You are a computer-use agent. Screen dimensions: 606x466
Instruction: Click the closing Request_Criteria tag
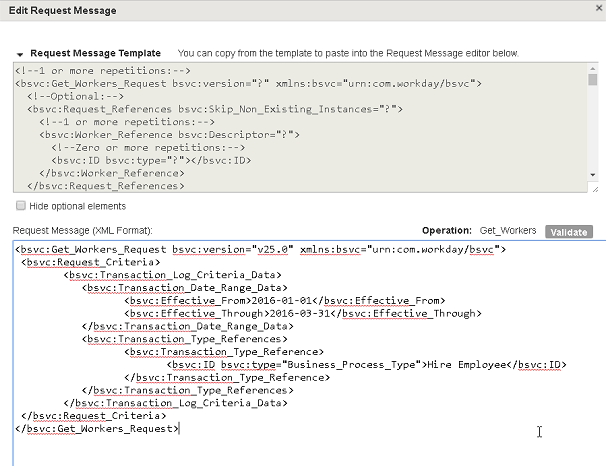coord(94,416)
